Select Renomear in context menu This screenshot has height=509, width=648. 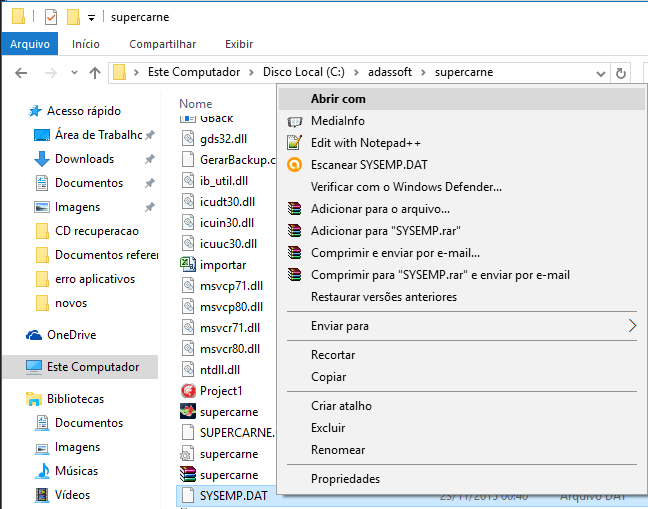coord(462,450)
